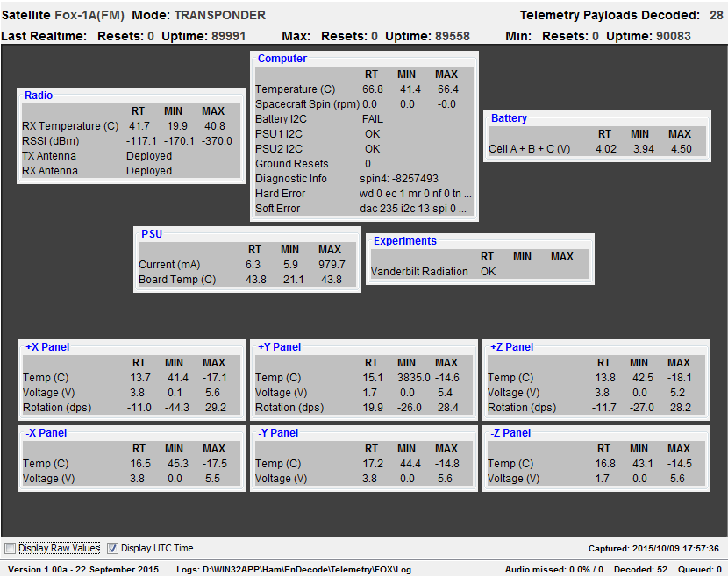The width and height of the screenshot is (728, 576).
Task: Click the 'Queued: 0' status bar entry
Action: click(700, 570)
